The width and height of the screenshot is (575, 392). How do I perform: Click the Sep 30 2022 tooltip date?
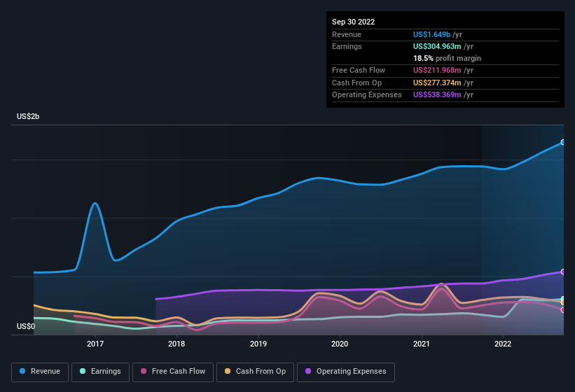(353, 22)
